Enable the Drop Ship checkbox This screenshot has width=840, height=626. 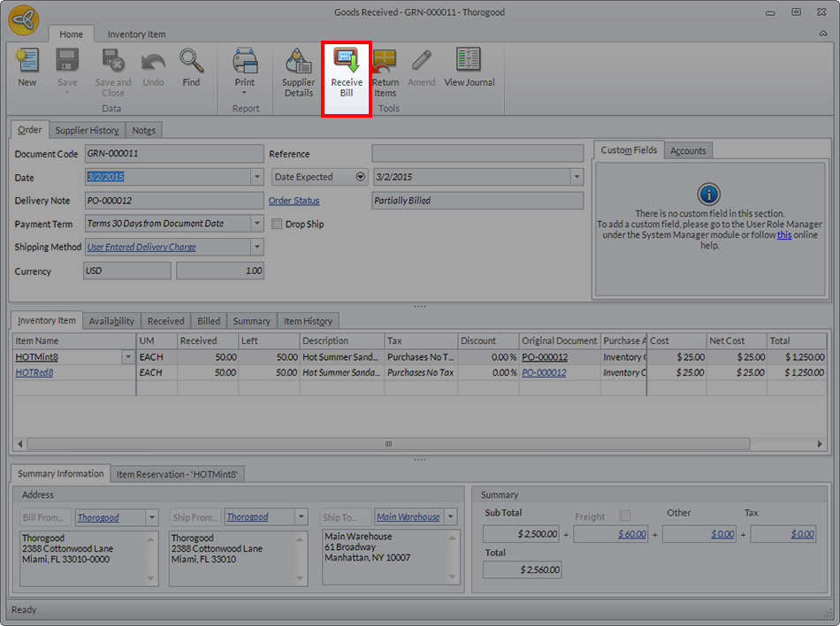[x=277, y=224]
